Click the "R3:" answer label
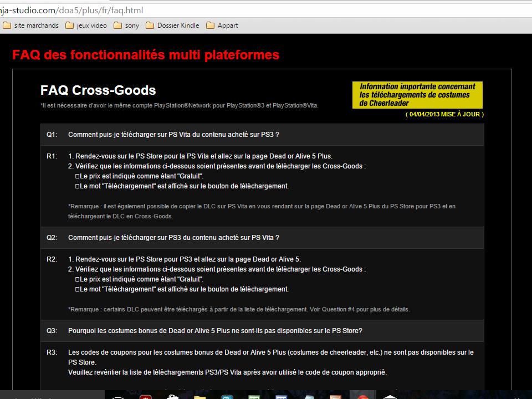This screenshot has width=532, height=399. tap(52, 352)
